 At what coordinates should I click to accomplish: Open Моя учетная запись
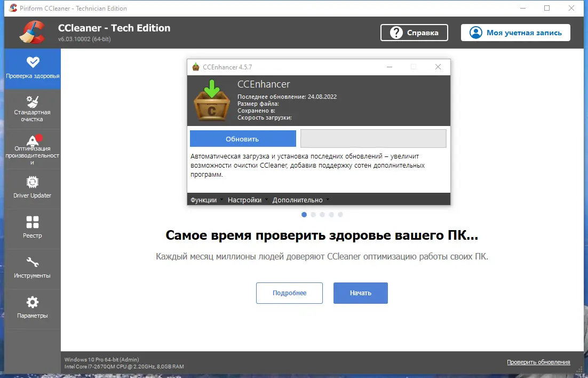514,33
